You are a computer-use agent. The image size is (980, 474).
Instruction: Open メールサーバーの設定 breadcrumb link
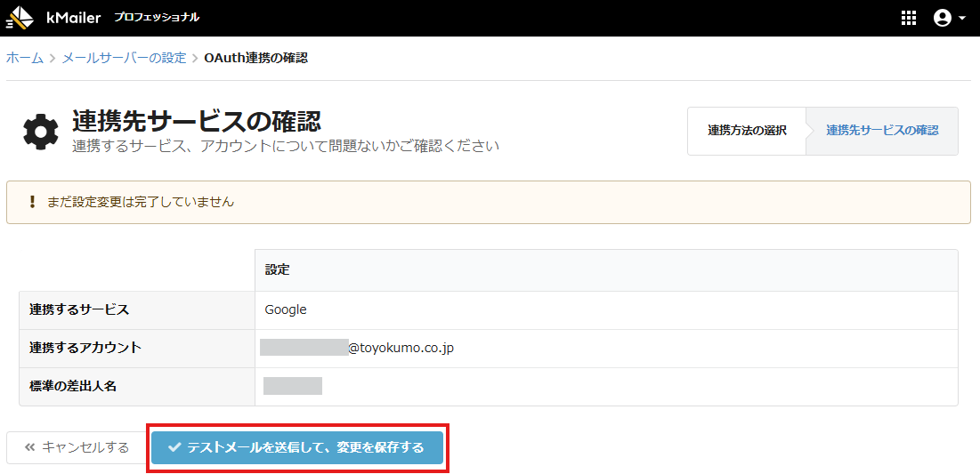pos(124,58)
